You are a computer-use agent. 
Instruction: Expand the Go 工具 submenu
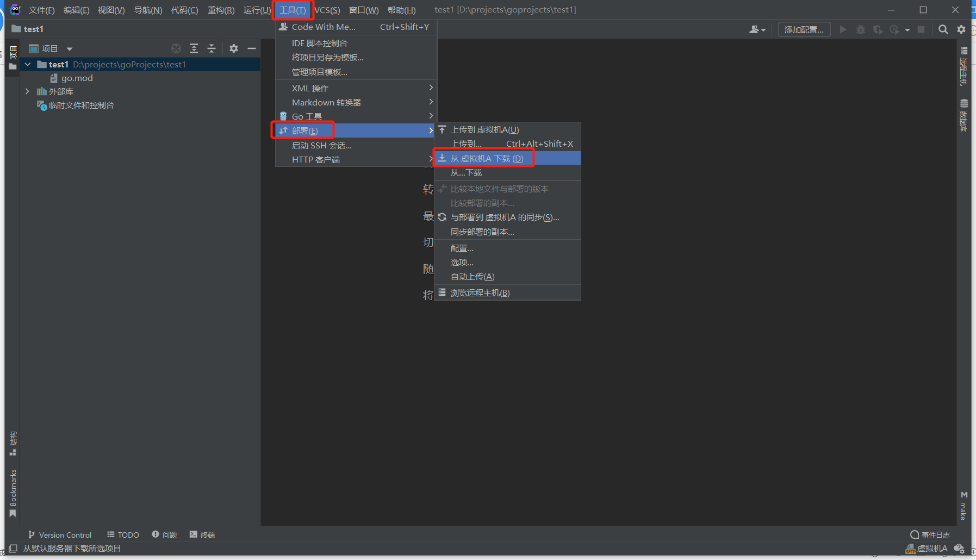tap(356, 116)
